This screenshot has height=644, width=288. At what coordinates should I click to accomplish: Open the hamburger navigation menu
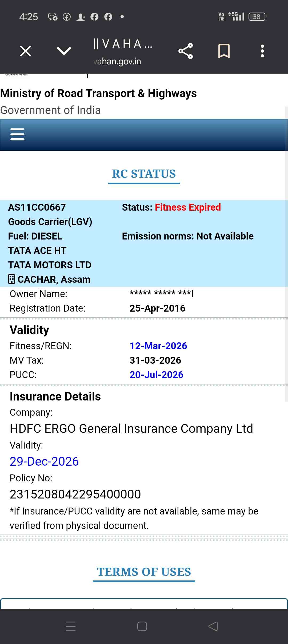pos(17,134)
